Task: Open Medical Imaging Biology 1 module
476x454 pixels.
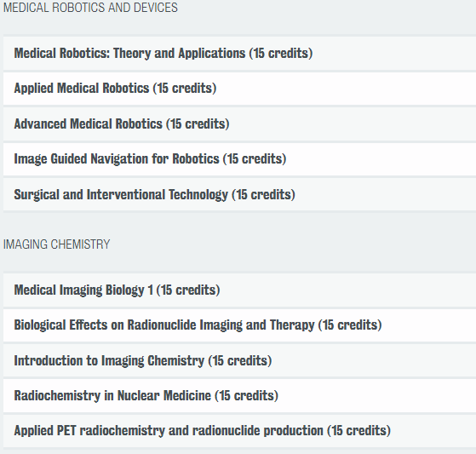Action: [x=239, y=290]
